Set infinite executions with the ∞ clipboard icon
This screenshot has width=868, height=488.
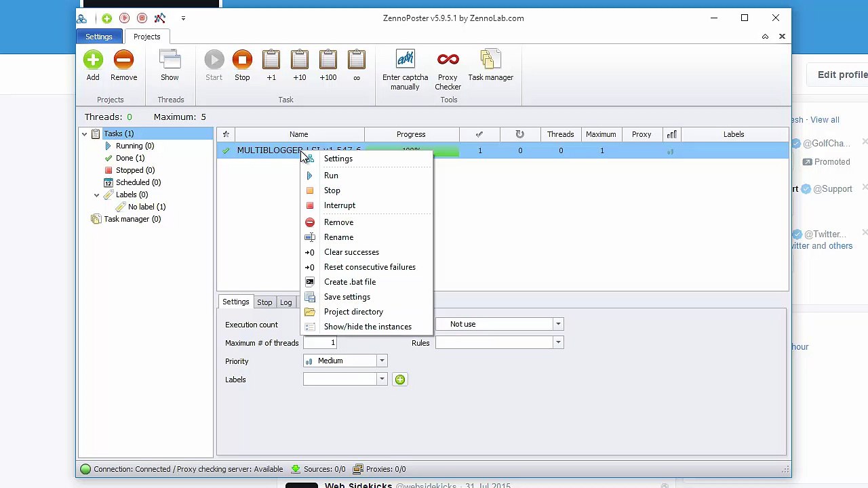coord(357,60)
